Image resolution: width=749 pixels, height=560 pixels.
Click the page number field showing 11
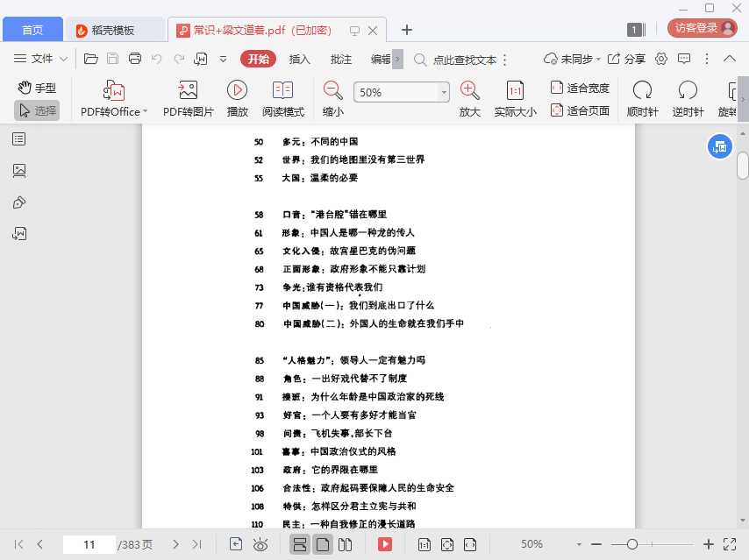[x=89, y=545]
